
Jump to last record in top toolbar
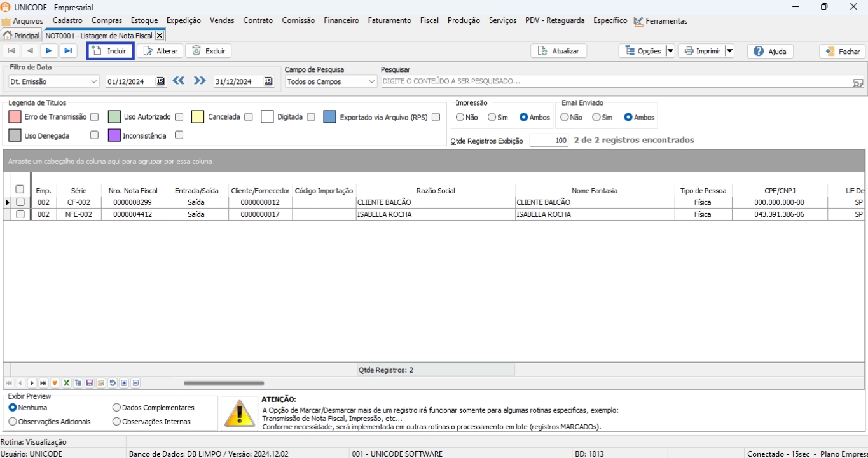pyautogui.click(x=68, y=51)
